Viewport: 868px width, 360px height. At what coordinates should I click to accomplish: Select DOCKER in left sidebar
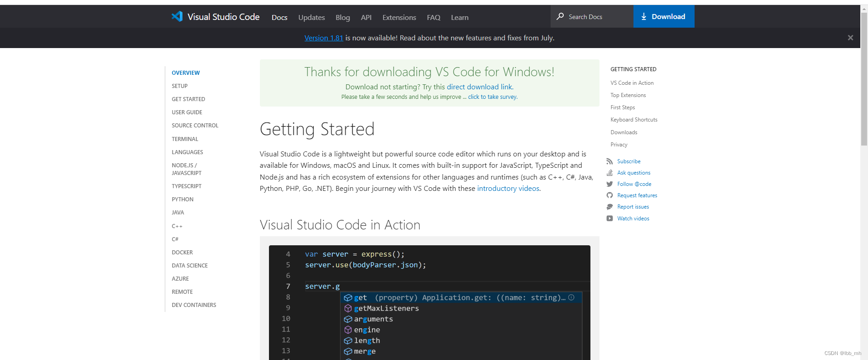182,253
